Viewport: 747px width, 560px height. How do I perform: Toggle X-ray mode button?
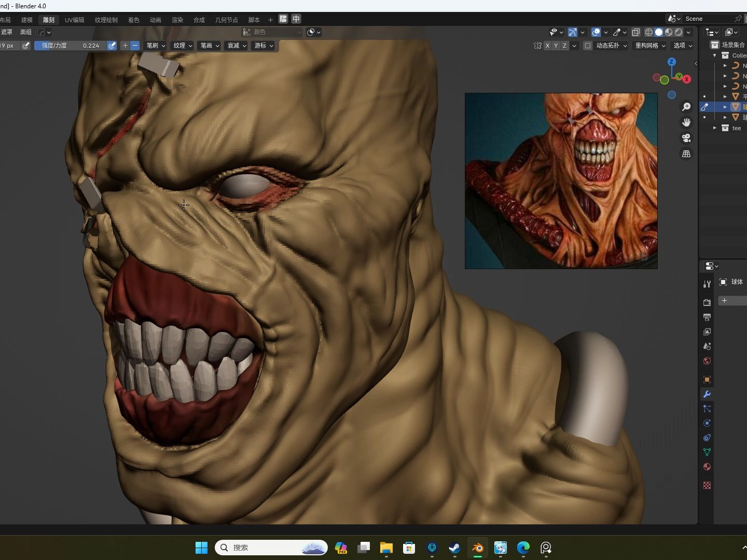click(x=635, y=32)
